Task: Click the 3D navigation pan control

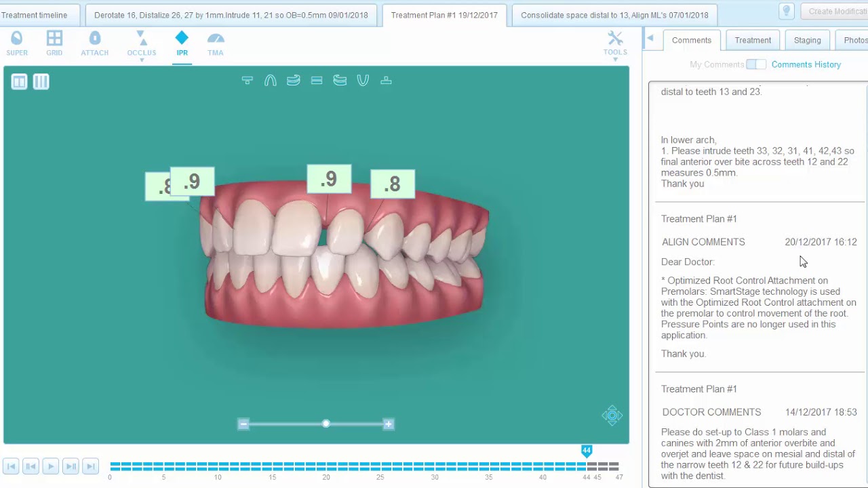Action: click(x=612, y=415)
